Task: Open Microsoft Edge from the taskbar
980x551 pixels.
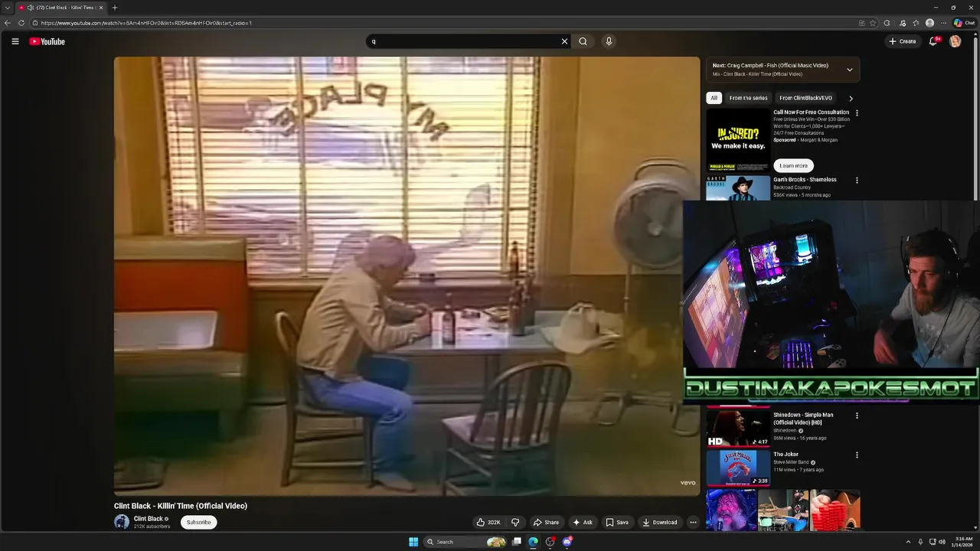Action: tap(534, 542)
